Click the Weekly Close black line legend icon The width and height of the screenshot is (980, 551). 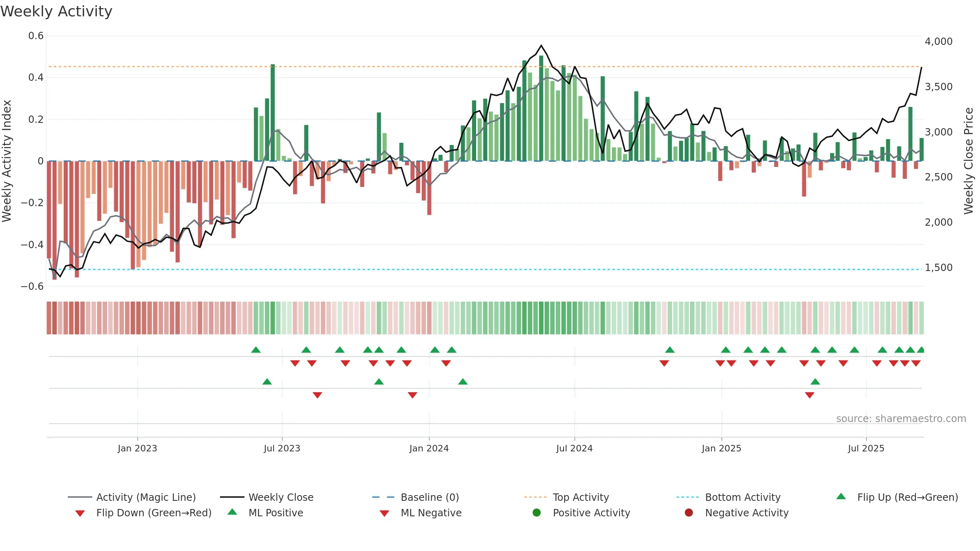point(232,497)
